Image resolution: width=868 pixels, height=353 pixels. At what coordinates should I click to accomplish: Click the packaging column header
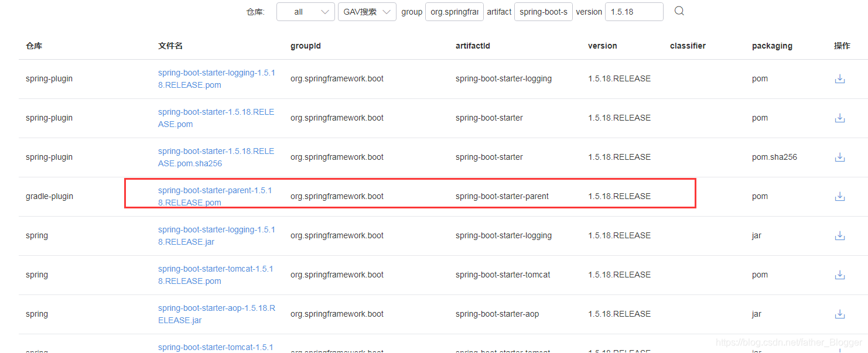[x=772, y=46]
